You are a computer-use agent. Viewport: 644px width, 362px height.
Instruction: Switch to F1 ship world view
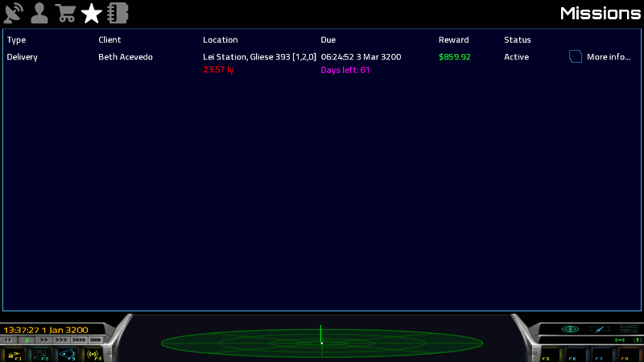[14, 355]
